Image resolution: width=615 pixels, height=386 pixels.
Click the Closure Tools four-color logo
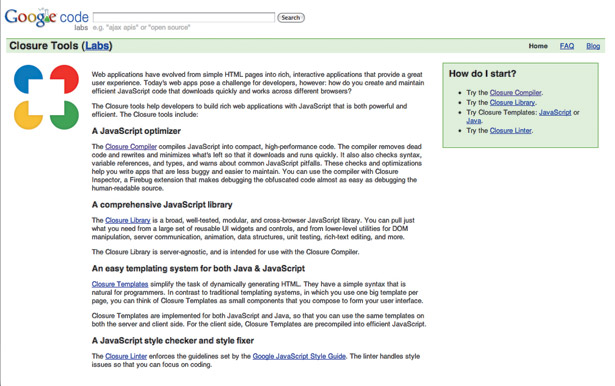coord(46,97)
